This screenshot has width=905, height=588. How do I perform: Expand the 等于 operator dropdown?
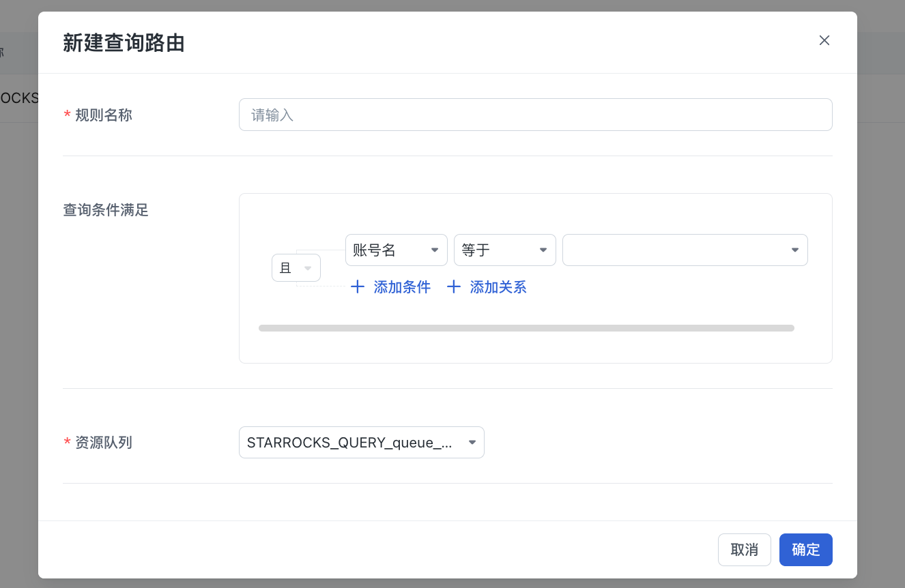(498, 250)
